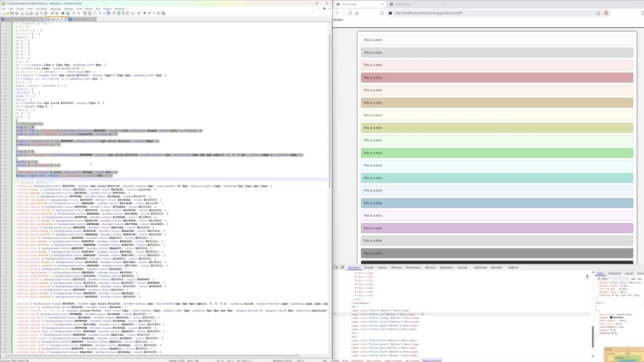Open the Lighthouse tab in DevTools
The image size is (644, 362).
click(x=480, y=267)
